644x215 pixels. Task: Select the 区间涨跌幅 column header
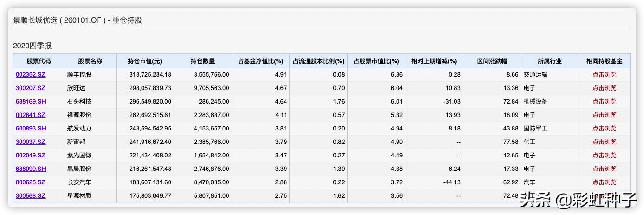pyautogui.click(x=492, y=61)
